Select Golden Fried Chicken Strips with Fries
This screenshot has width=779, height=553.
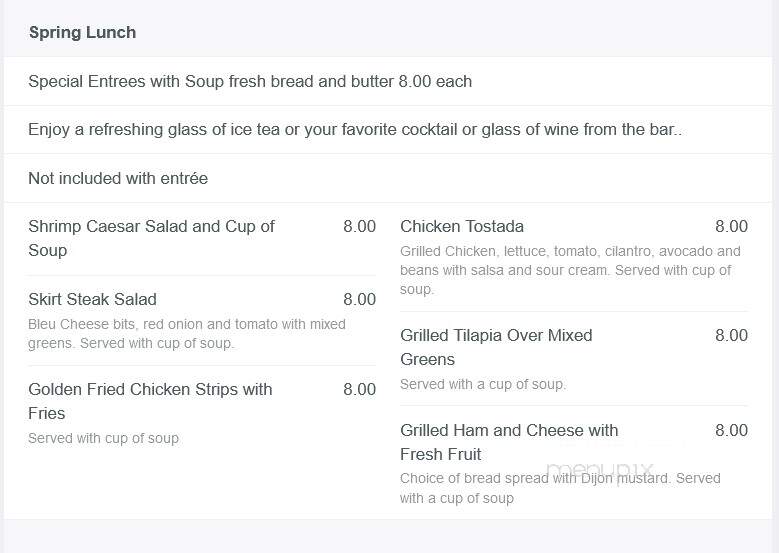click(x=151, y=401)
